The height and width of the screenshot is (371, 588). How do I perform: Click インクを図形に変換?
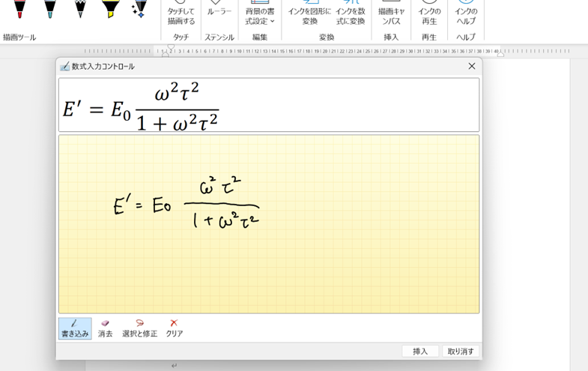click(309, 13)
